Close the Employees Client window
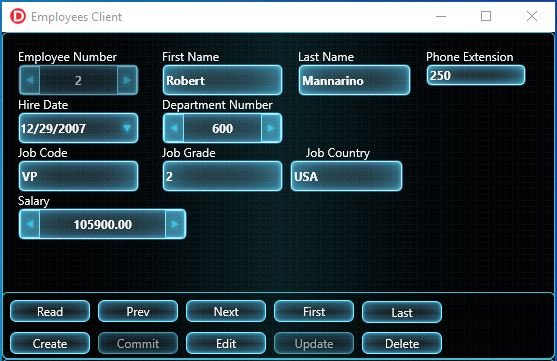 coord(532,16)
